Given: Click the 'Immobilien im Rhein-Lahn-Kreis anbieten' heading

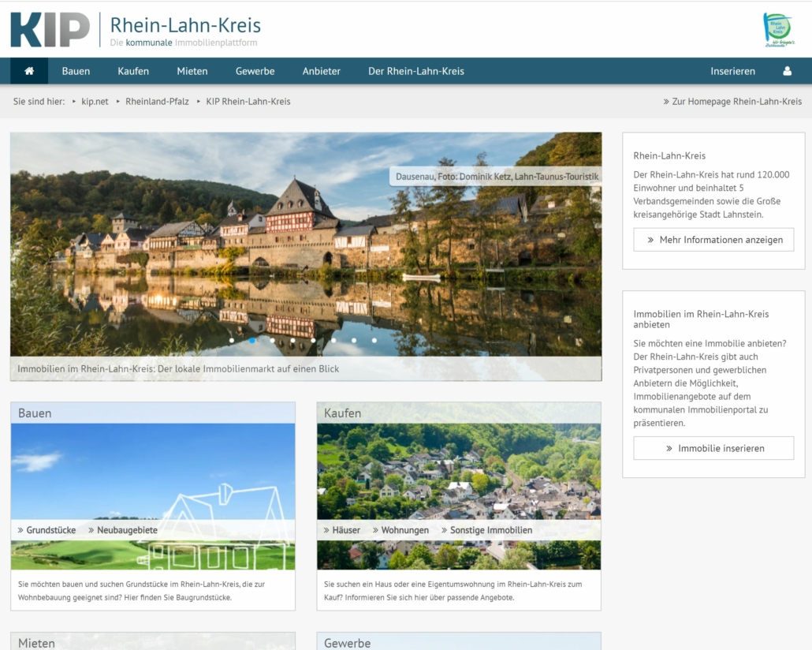Looking at the screenshot, I should click(x=701, y=319).
